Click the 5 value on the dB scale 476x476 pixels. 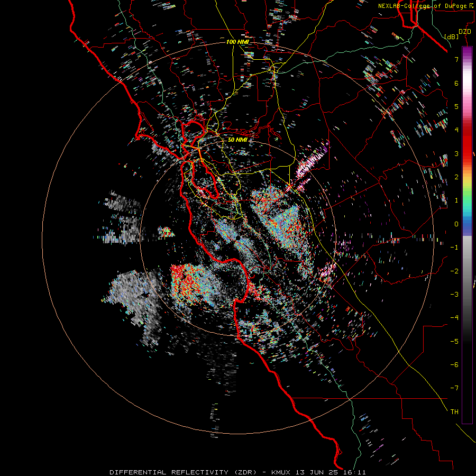[456, 106]
